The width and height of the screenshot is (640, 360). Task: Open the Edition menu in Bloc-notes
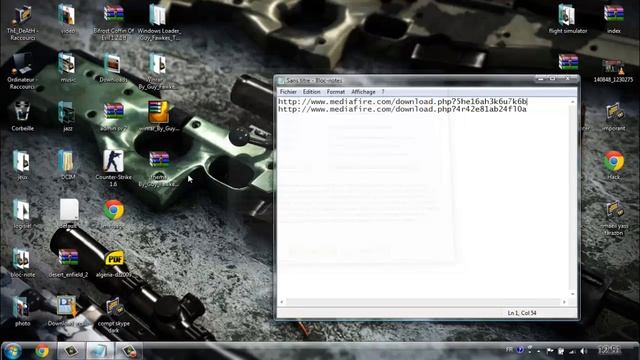[x=311, y=92]
